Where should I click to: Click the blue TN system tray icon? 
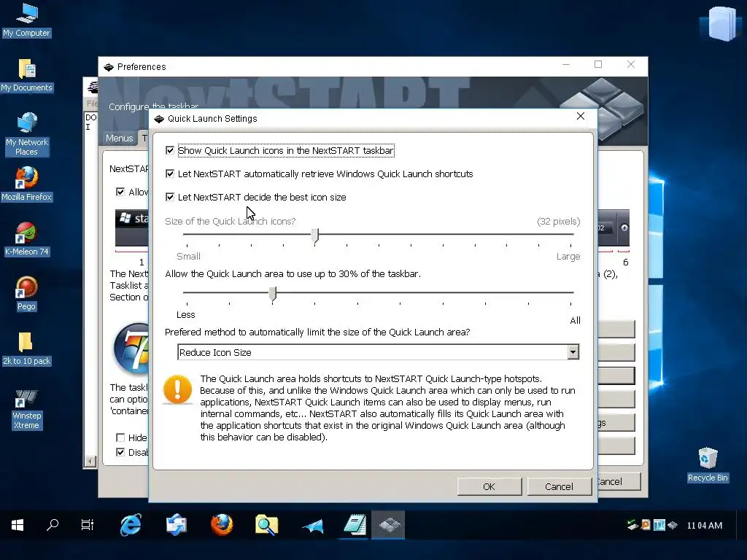coord(659,525)
